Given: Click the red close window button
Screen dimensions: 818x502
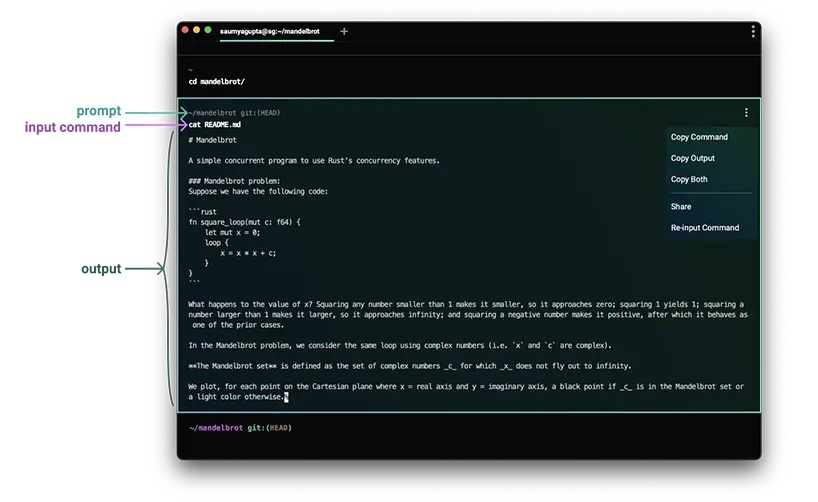Looking at the screenshot, I should coord(185,30).
